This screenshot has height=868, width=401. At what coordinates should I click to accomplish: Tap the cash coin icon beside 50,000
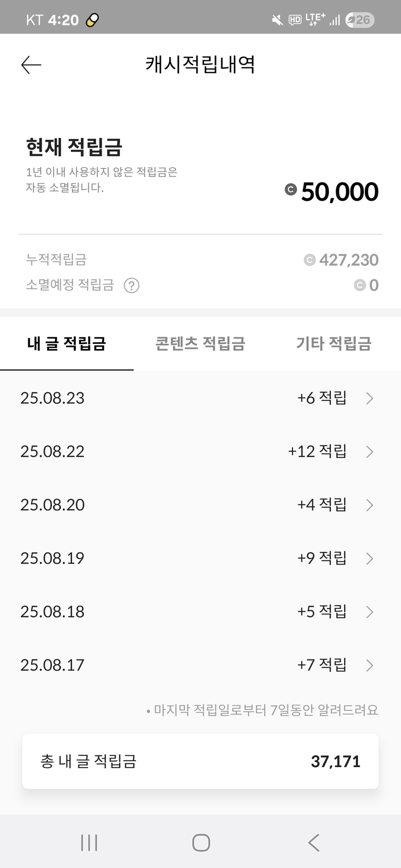click(x=291, y=190)
